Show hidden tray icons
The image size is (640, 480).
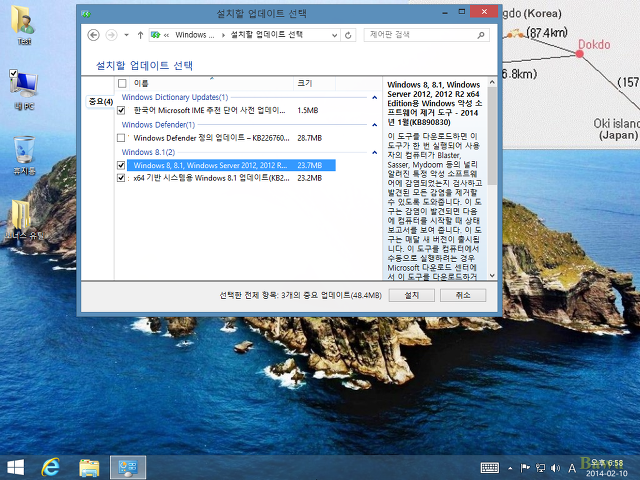coord(510,468)
